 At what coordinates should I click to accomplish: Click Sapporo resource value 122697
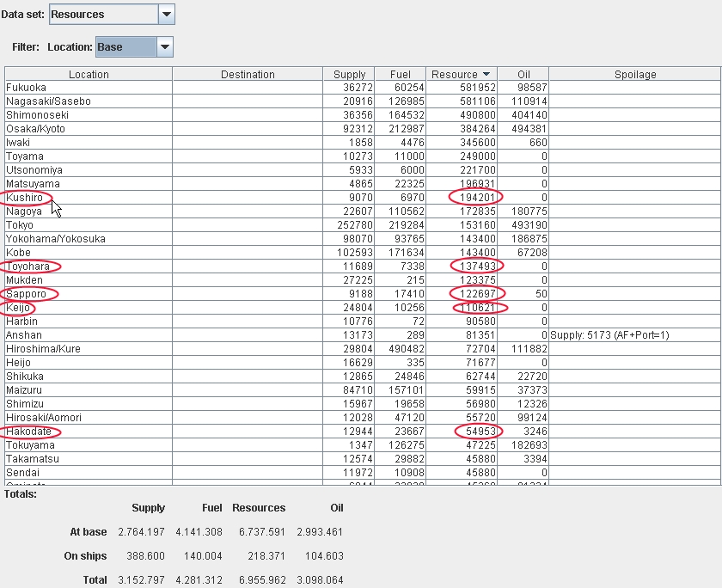(x=478, y=294)
